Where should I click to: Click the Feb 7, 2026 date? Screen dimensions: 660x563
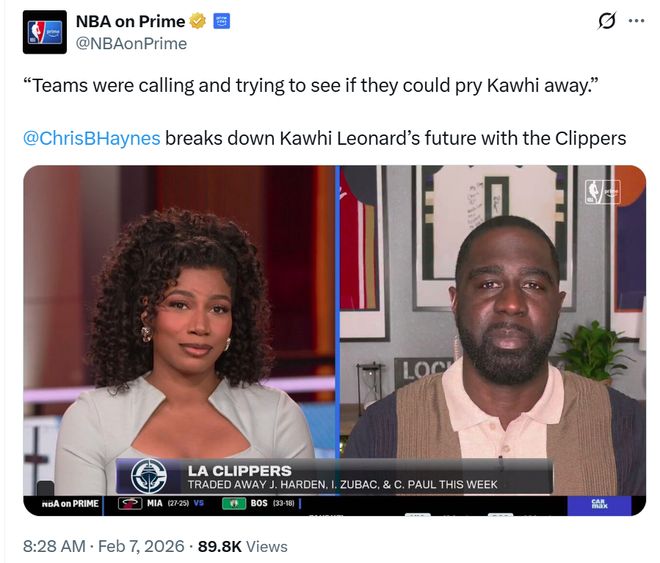click(x=141, y=546)
